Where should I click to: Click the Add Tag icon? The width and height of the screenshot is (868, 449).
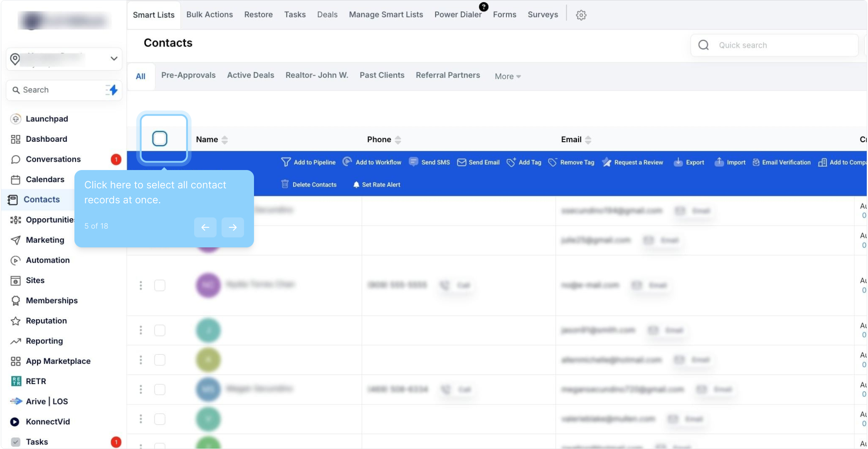tap(511, 162)
